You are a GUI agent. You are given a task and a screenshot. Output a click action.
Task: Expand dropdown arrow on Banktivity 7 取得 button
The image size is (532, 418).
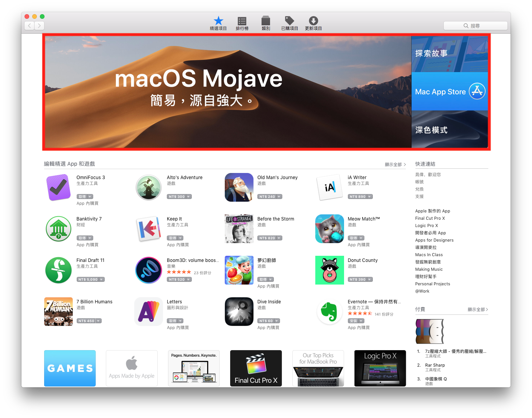click(x=90, y=238)
